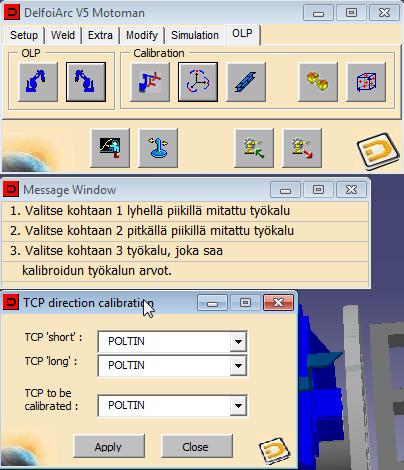Switch to the Setup tab
The width and height of the screenshot is (404, 470).
coord(24,35)
